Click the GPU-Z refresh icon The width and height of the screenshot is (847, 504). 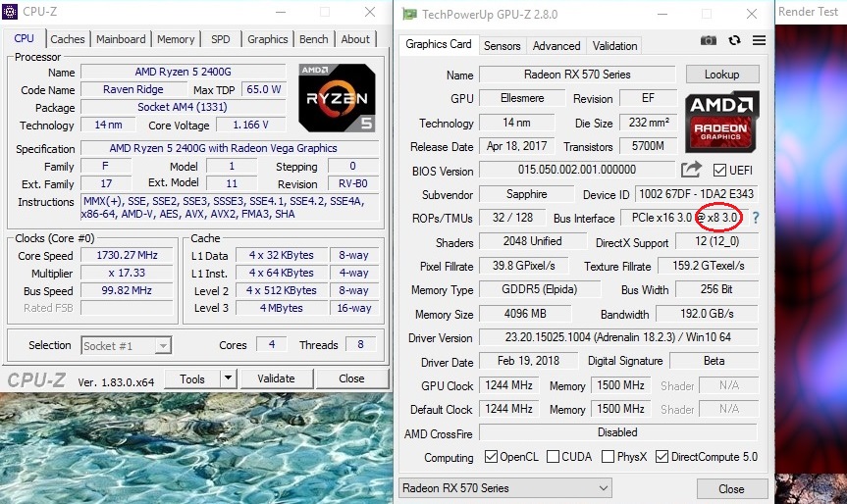(x=734, y=40)
